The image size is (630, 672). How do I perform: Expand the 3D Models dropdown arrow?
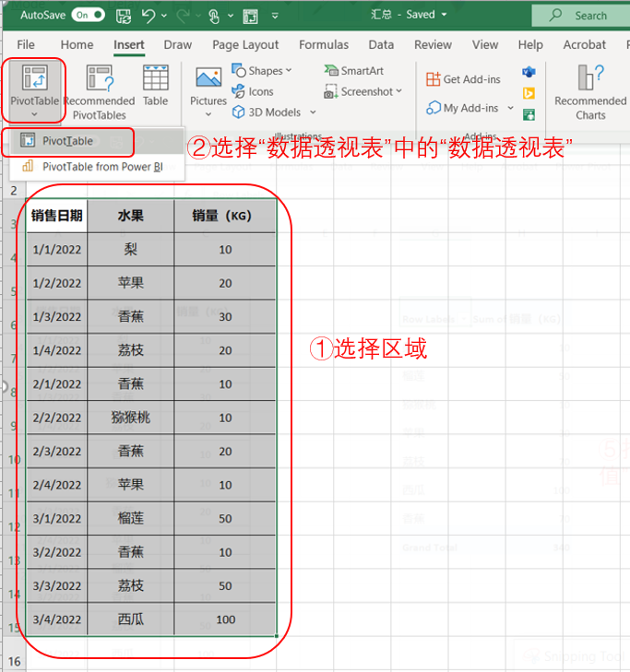313,112
